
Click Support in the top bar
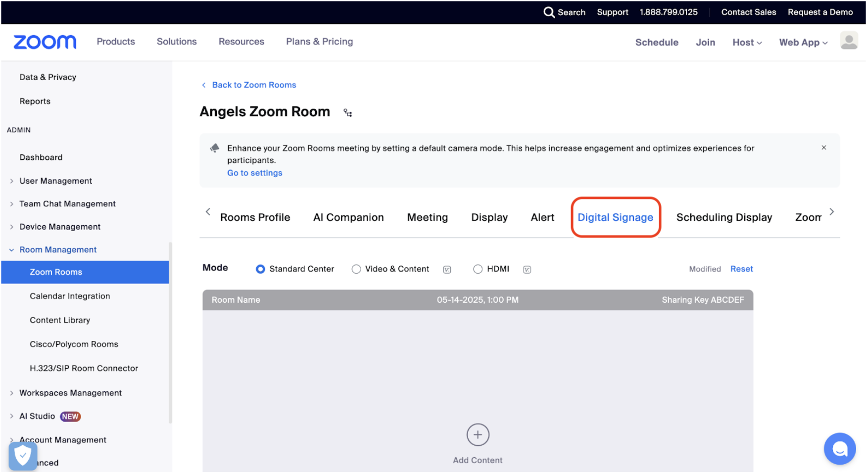612,12
